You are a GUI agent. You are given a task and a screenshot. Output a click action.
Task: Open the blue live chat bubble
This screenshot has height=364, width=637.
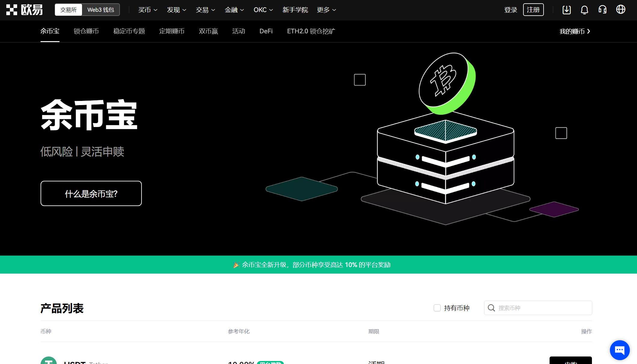(x=620, y=350)
